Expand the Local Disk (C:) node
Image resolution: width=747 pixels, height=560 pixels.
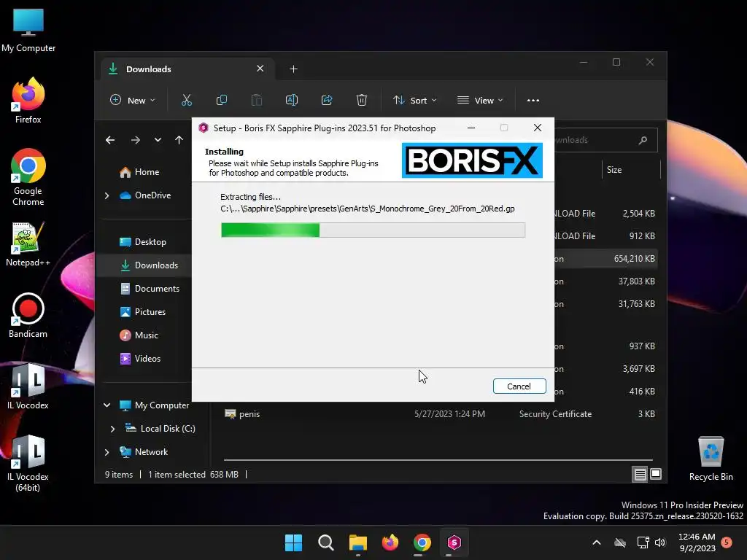112,429
